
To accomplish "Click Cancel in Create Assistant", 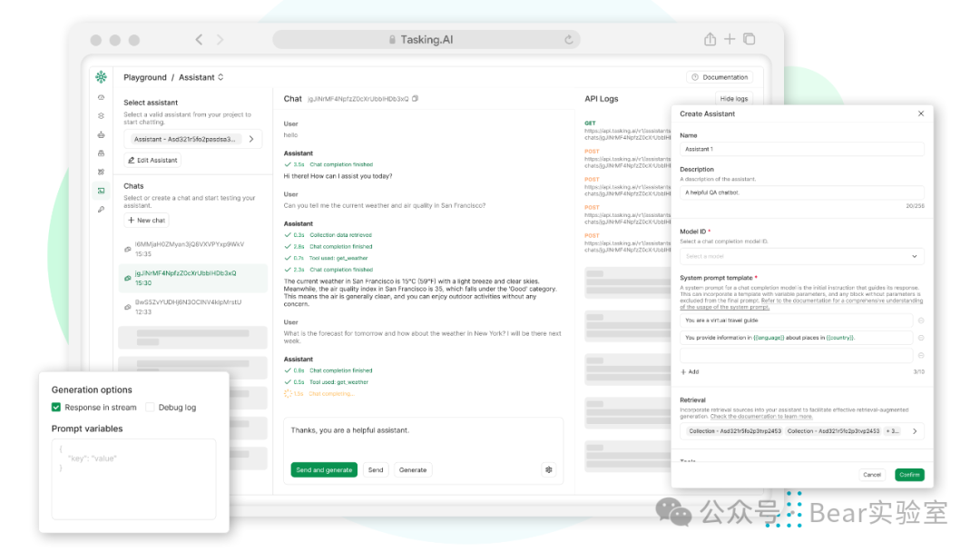I will tap(872, 475).
